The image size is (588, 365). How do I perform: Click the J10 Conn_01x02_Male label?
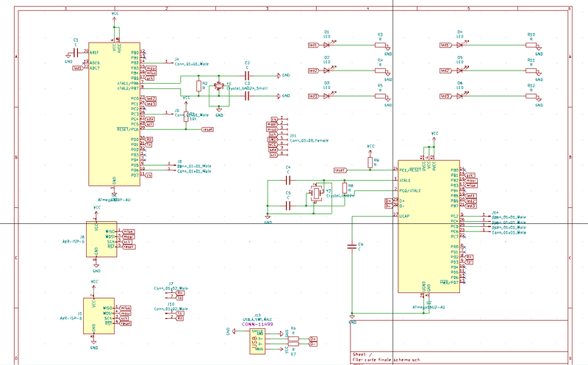(171, 308)
